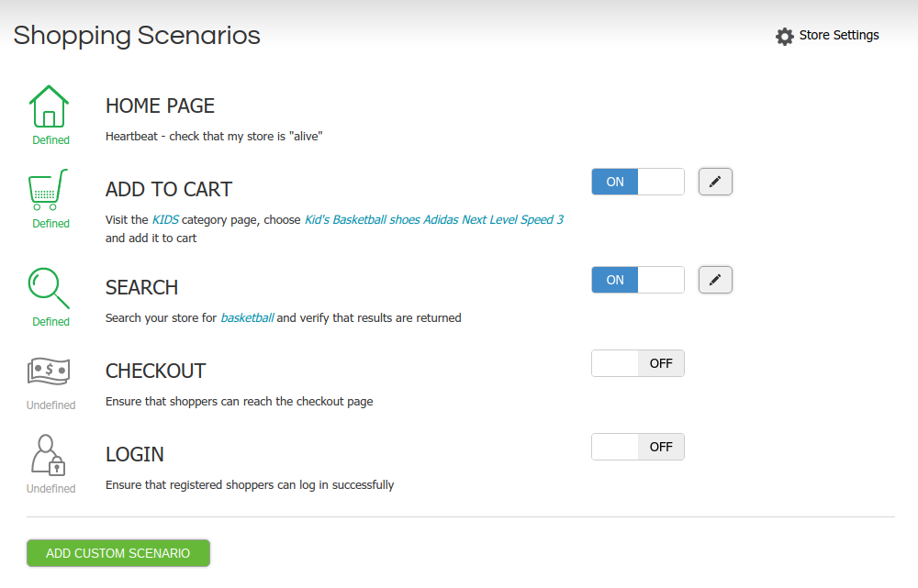The image size is (918, 588).
Task: Edit Add to Cart scenario with pencil
Action: (715, 182)
